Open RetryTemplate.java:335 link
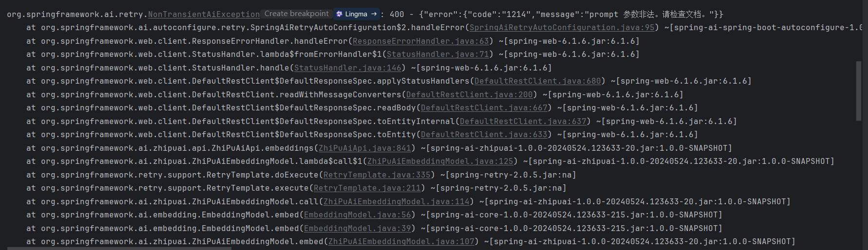868x250 pixels. [x=377, y=175]
